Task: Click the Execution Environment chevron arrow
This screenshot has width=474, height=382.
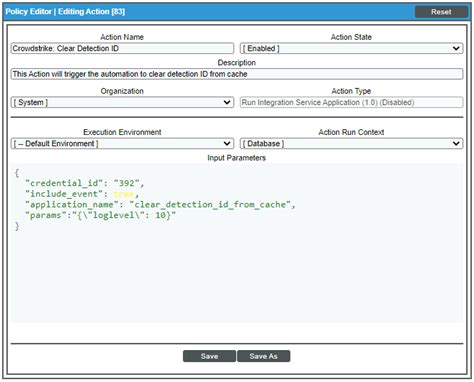Action: coord(227,144)
